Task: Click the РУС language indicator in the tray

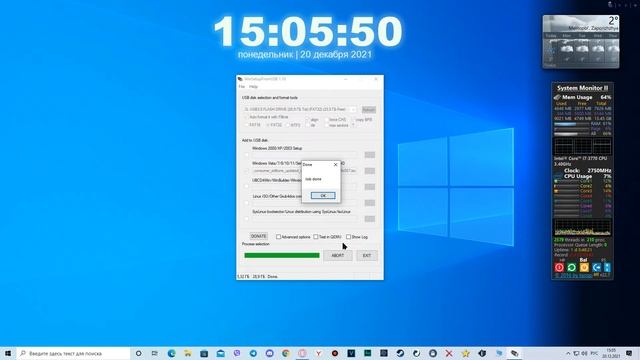Action: coord(594,353)
